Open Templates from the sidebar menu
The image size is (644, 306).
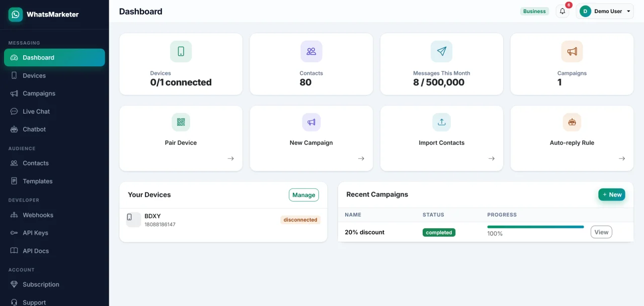[54, 181]
